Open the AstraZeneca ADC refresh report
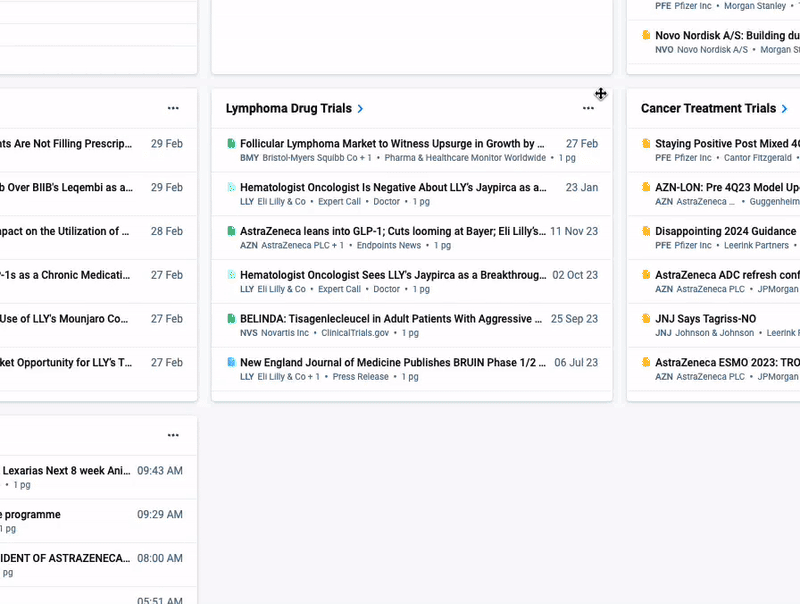800x604 pixels. [728, 275]
